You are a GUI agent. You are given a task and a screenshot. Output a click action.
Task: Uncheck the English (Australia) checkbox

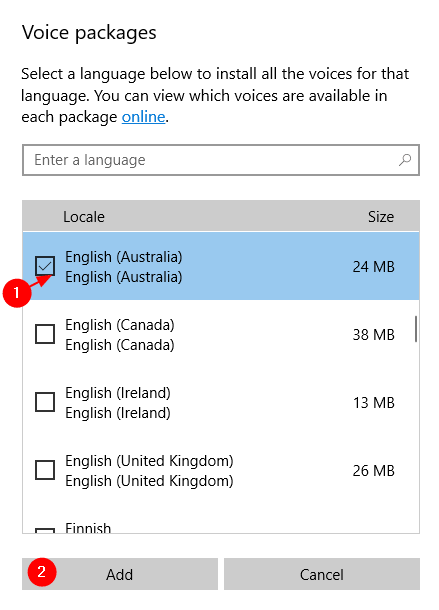[45, 266]
